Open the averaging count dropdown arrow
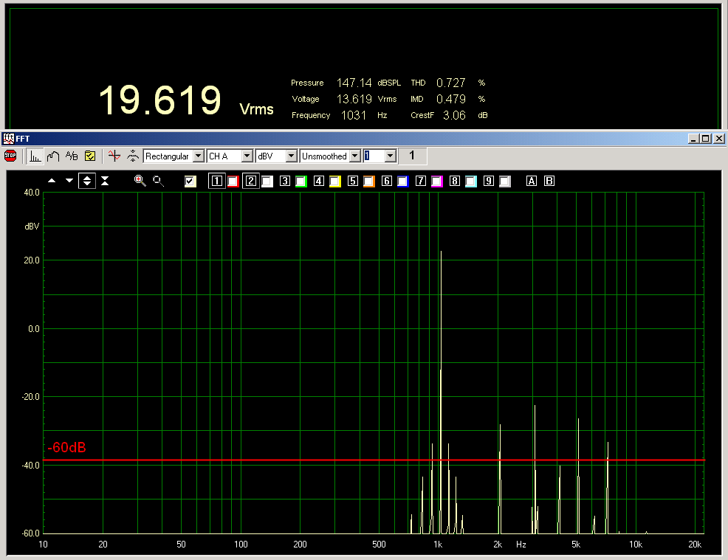This screenshot has width=728, height=560. click(391, 156)
